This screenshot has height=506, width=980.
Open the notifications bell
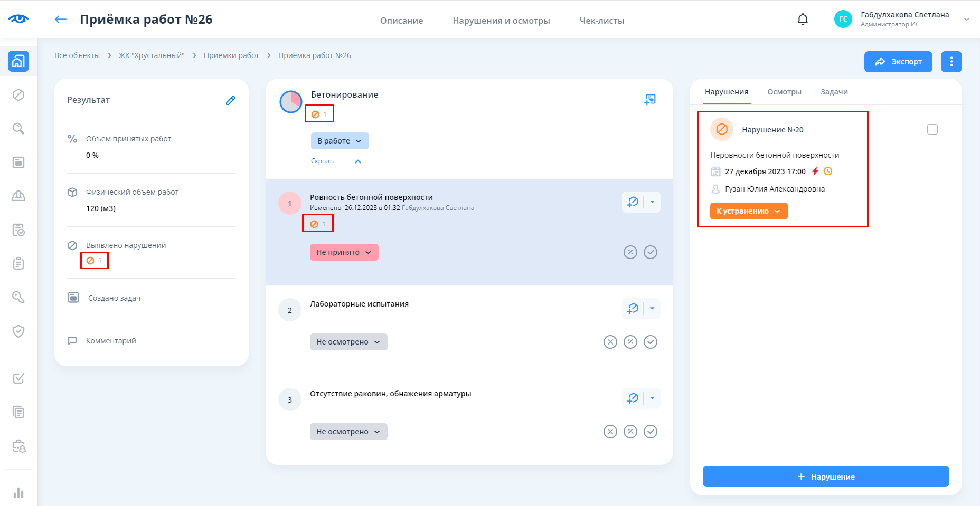[802, 20]
